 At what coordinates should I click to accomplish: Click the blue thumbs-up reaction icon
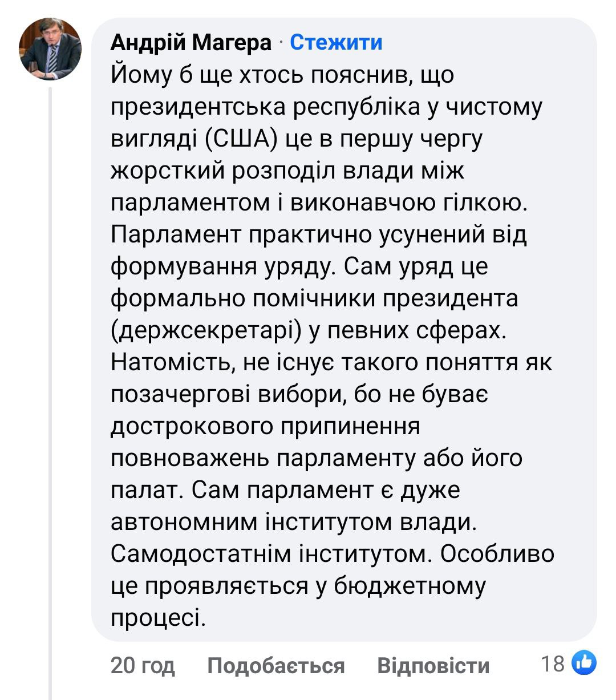point(584,663)
